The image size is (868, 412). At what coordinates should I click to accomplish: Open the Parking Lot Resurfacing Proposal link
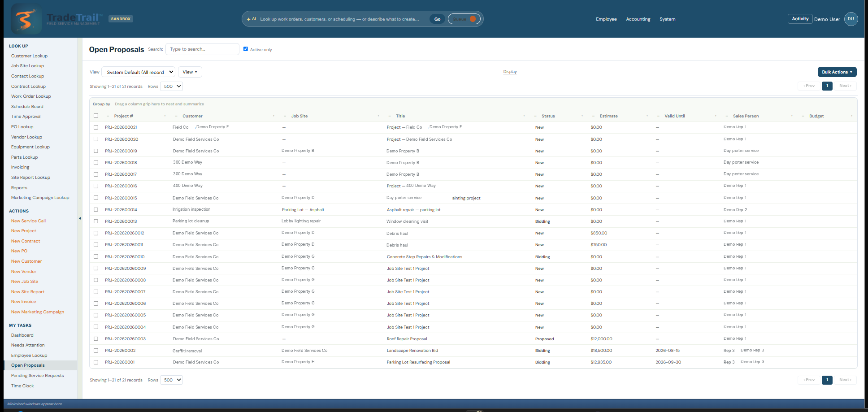[x=418, y=362]
